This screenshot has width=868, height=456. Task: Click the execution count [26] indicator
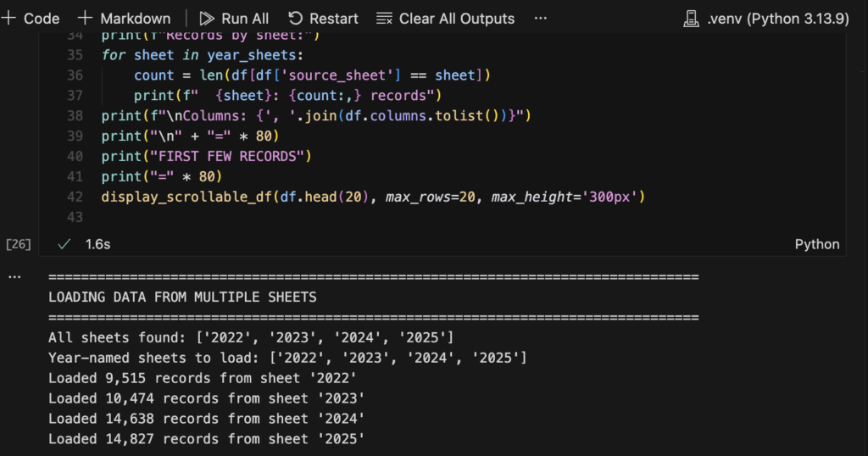(18, 244)
